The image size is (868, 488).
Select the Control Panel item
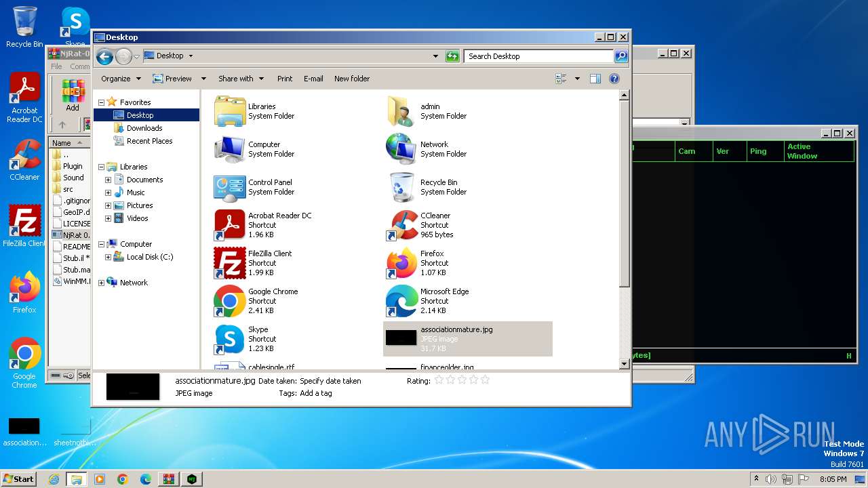click(x=254, y=187)
